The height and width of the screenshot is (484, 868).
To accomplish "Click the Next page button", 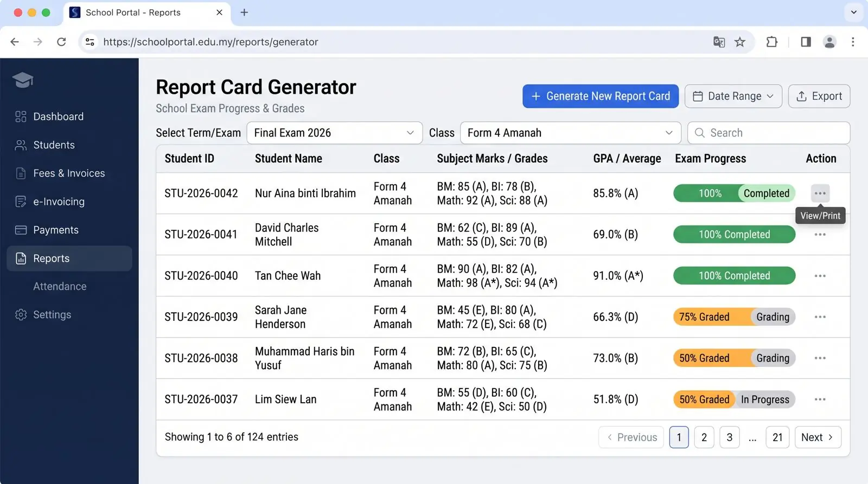I will 818,437.
